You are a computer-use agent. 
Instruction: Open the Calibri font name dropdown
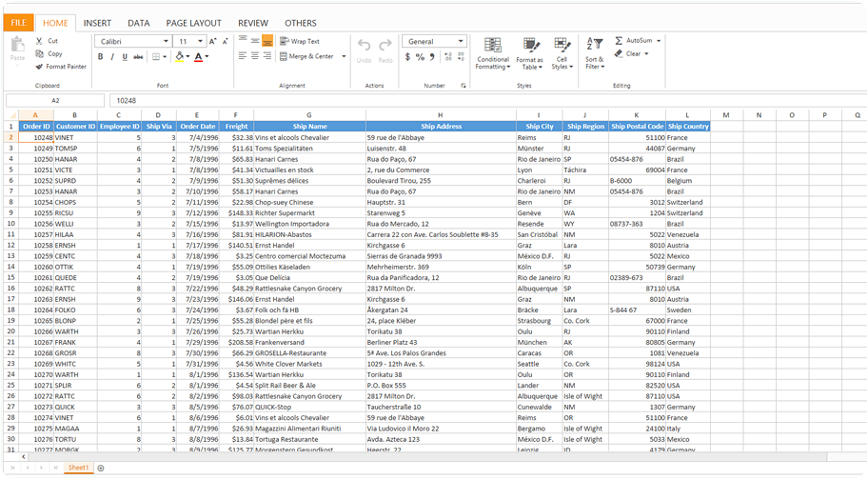(166, 42)
